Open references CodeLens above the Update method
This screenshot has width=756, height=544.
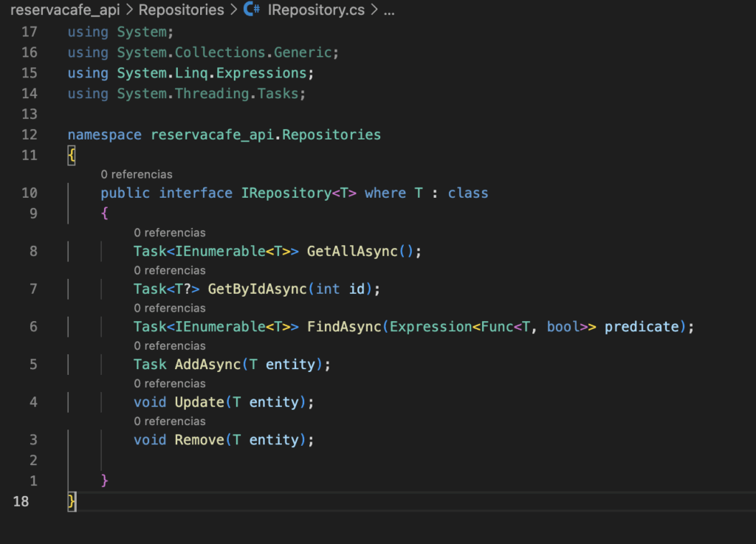click(x=170, y=384)
